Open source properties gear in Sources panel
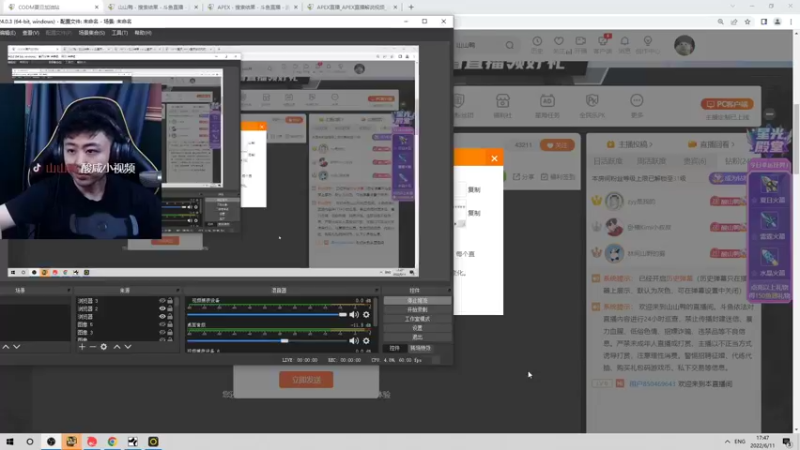The width and height of the screenshot is (800, 450). click(x=104, y=347)
